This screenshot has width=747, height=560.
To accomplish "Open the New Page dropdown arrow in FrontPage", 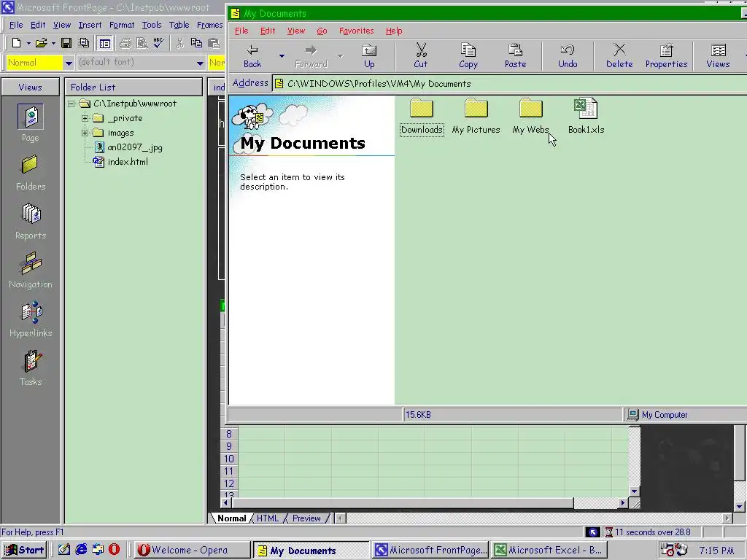I will 28,43.
